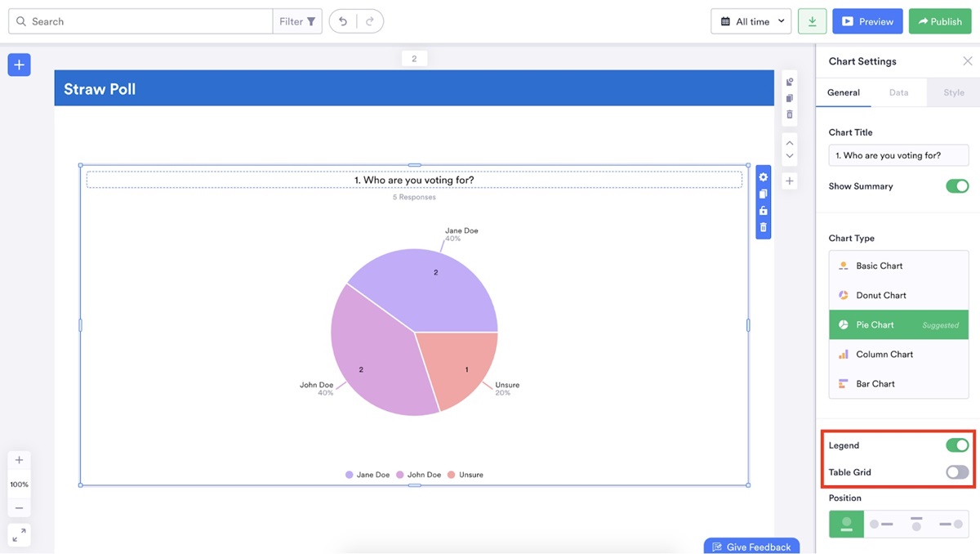
Task: Enable the Table Grid toggle
Action: tap(956, 471)
